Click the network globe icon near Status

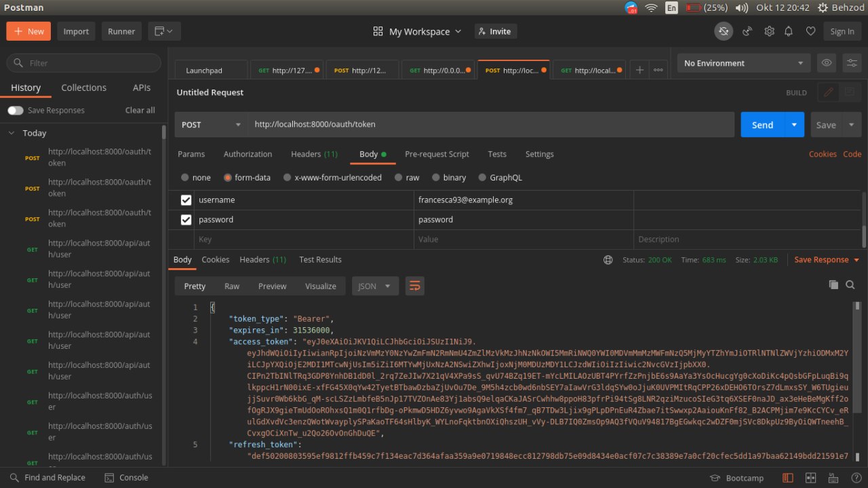point(608,260)
